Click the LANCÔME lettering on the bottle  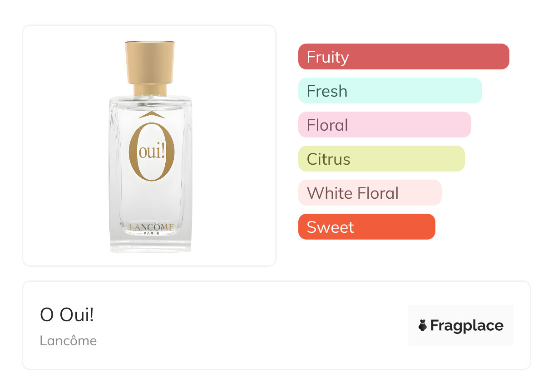tap(151, 227)
